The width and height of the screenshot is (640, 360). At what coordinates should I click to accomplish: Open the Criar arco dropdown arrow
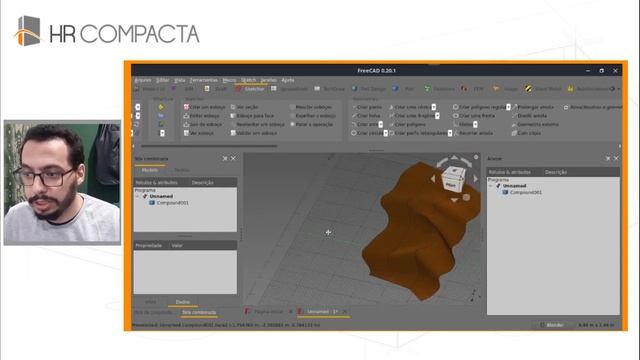point(380,124)
